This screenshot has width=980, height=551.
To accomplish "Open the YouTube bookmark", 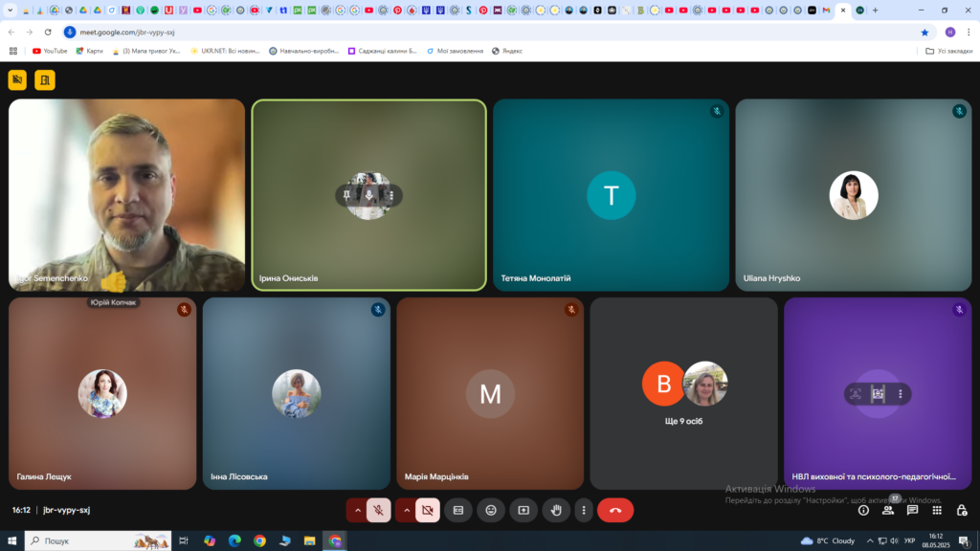I will pos(50,52).
